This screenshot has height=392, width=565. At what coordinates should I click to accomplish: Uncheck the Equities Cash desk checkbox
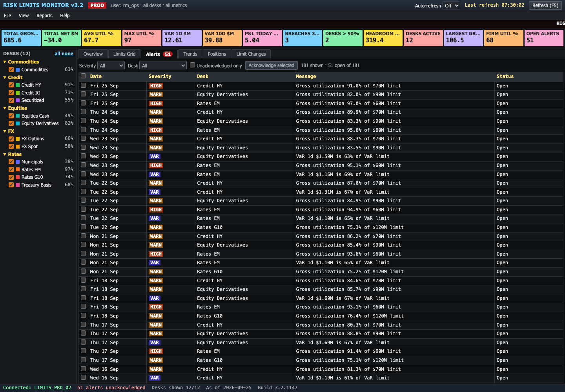[x=11, y=116]
